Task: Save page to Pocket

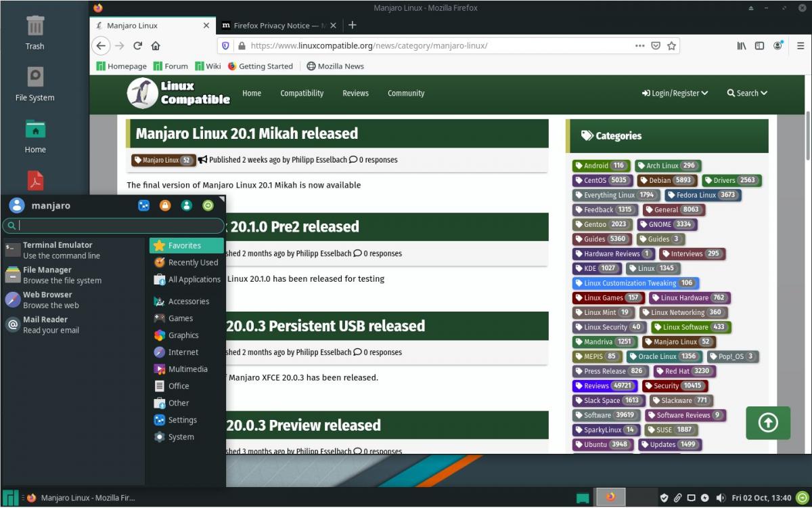Action: tap(655, 46)
